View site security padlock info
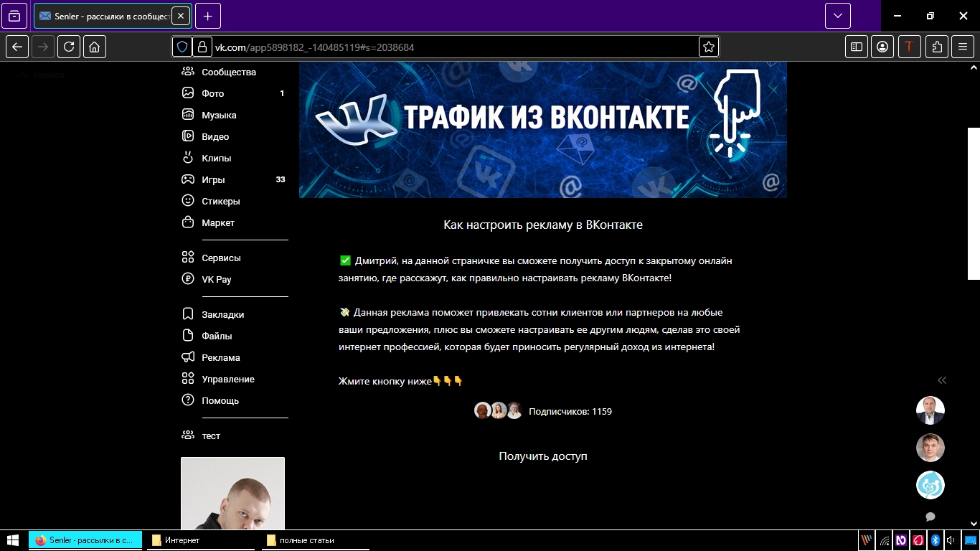The width and height of the screenshot is (980, 551). click(x=202, y=47)
